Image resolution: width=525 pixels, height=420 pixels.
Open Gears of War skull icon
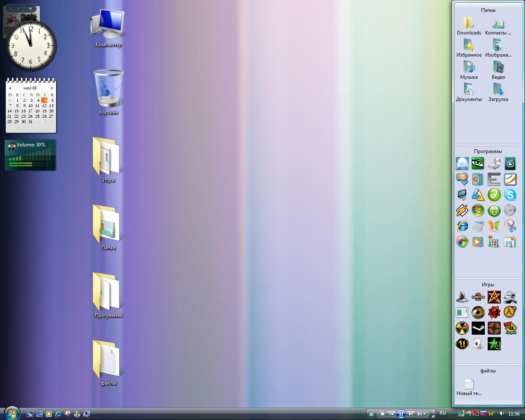pyautogui.click(x=494, y=312)
